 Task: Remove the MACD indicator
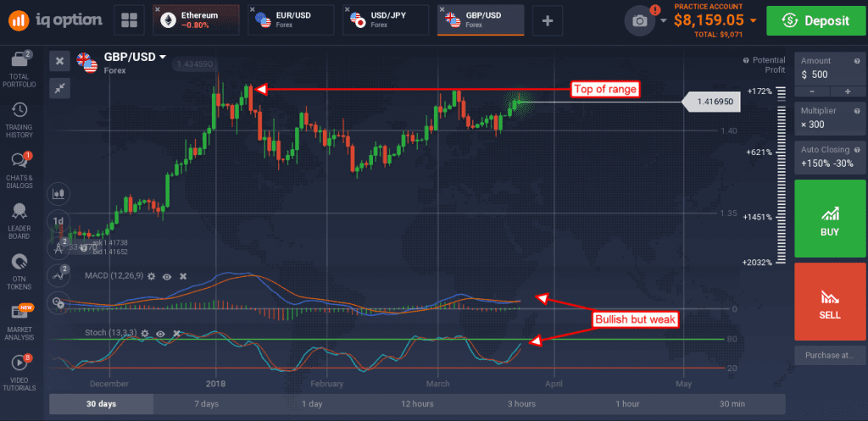(x=183, y=275)
